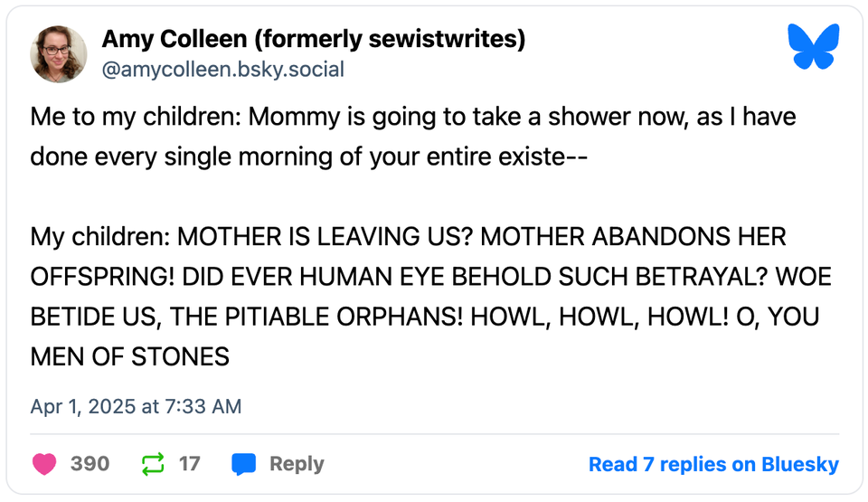
Task: Click the "DID EVER HUMAN EYE BEHOLD" line
Action: pyautogui.click(x=366, y=277)
